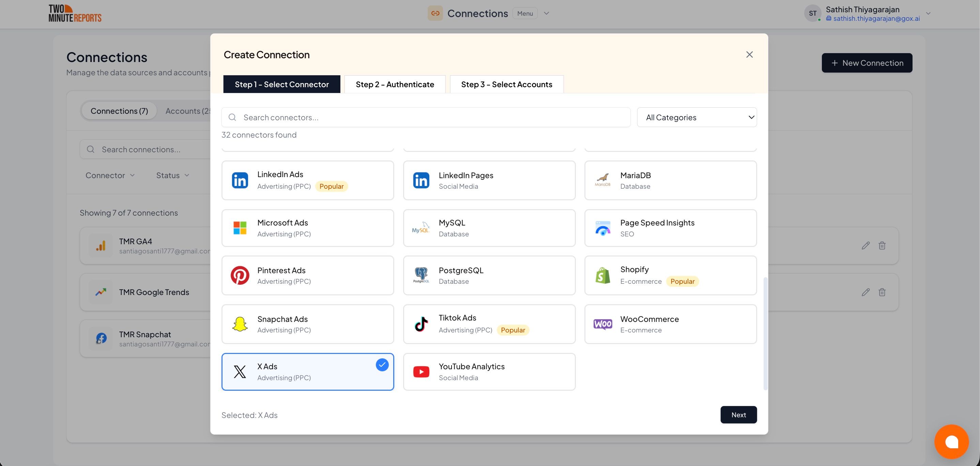Image resolution: width=980 pixels, height=466 pixels.
Task: Click the Shopify bag icon
Action: (602, 276)
